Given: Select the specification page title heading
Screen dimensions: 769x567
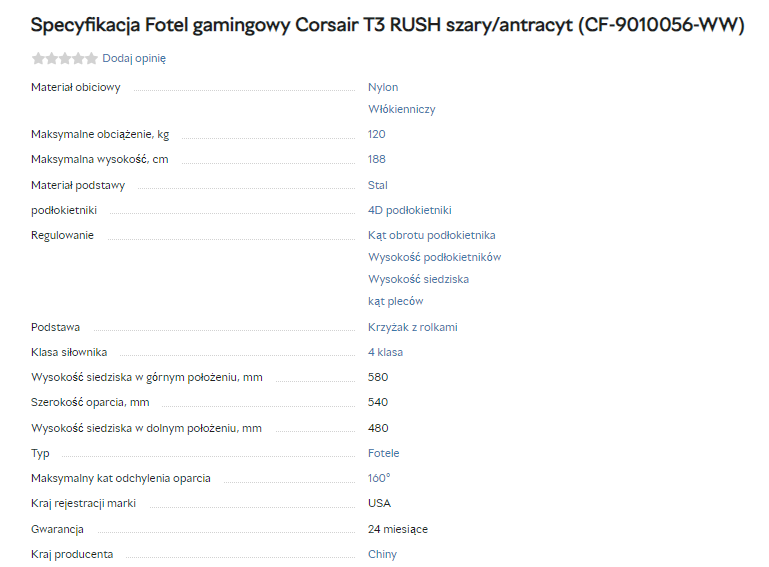Looking at the screenshot, I should point(387,25).
